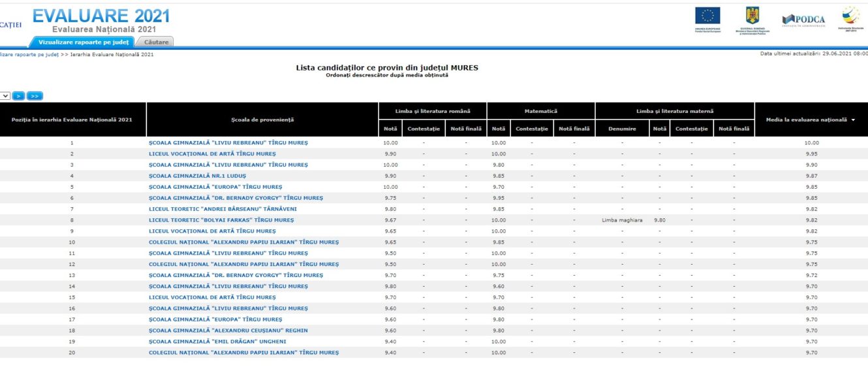Viewport: 868px width, 392px height.
Task: Open the rapoarte pe județ breadcrumb link
Action: tap(29, 54)
